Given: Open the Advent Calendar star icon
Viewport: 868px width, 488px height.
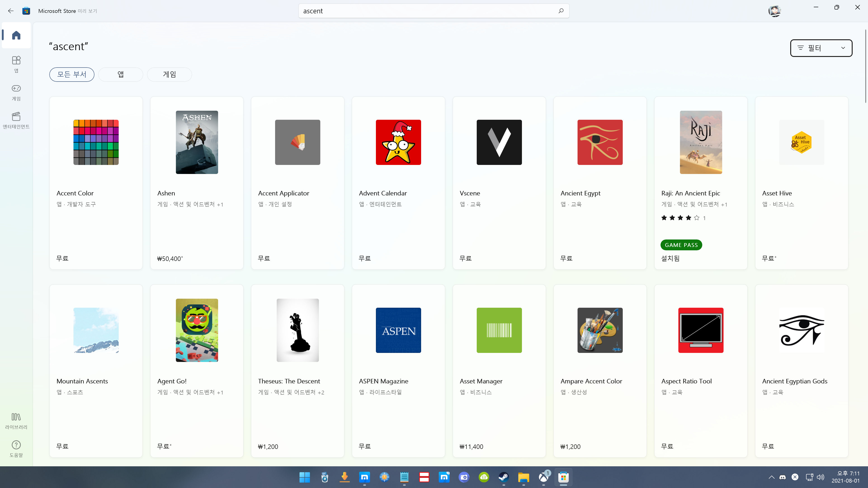Looking at the screenshot, I should pyautogui.click(x=398, y=142).
